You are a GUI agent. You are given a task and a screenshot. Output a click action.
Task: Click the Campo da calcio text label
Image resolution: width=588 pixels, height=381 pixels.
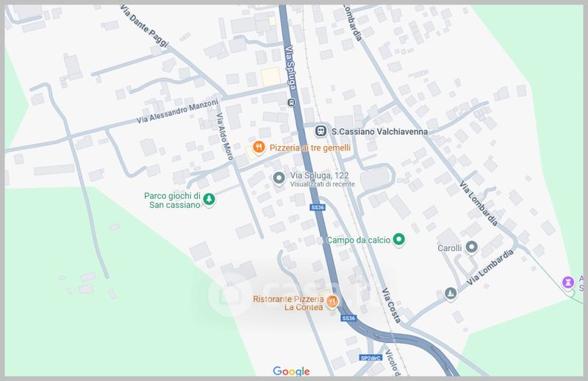(357, 240)
